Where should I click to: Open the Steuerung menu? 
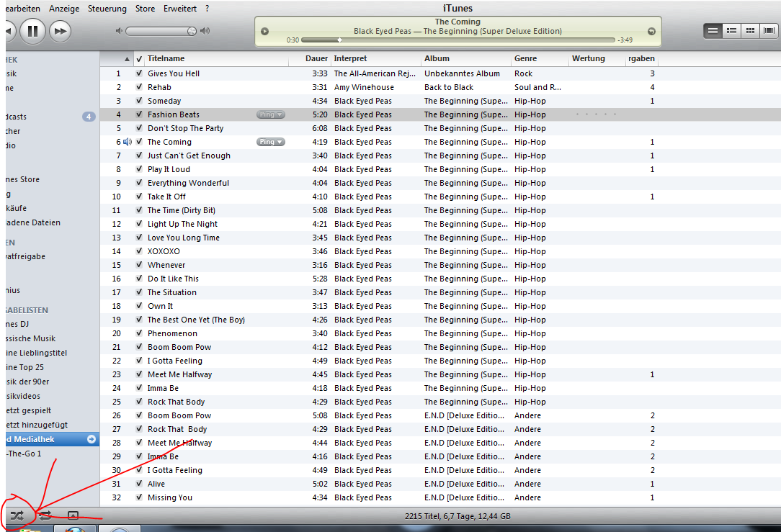click(x=107, y=9)
